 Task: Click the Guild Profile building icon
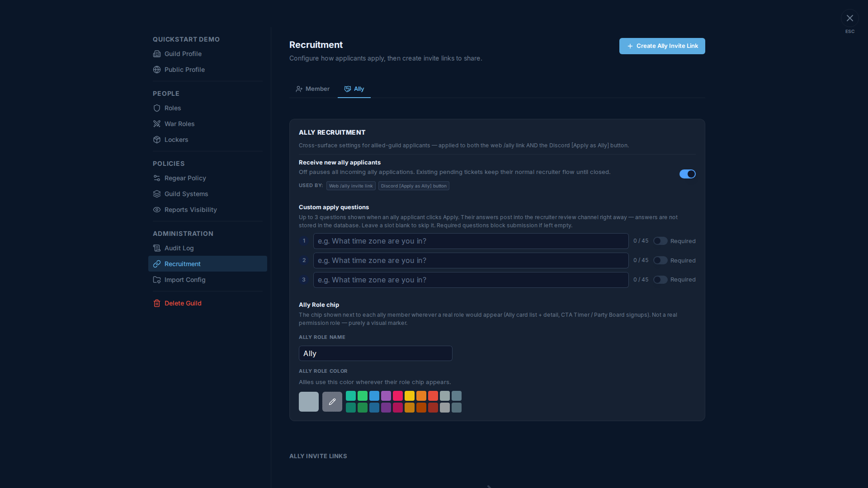coord(157,54)
